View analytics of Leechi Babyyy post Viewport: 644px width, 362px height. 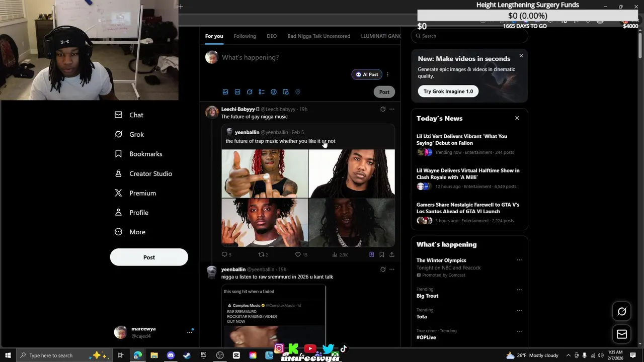tap(340, 255)
